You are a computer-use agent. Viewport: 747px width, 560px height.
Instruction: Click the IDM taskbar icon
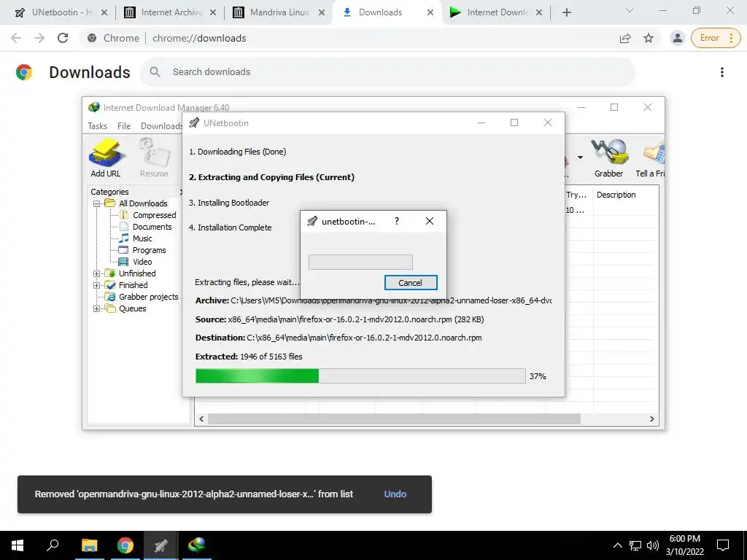coord(196,545)
